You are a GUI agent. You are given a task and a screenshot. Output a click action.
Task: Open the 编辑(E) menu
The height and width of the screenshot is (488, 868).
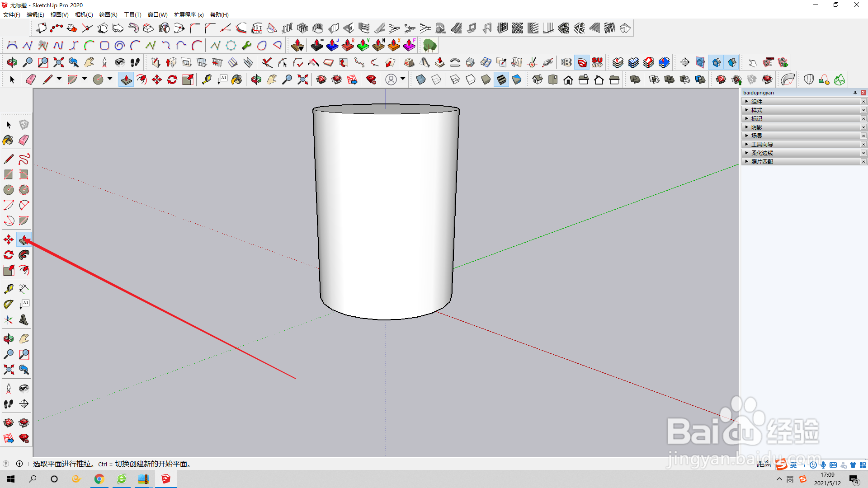coord(35,15)
